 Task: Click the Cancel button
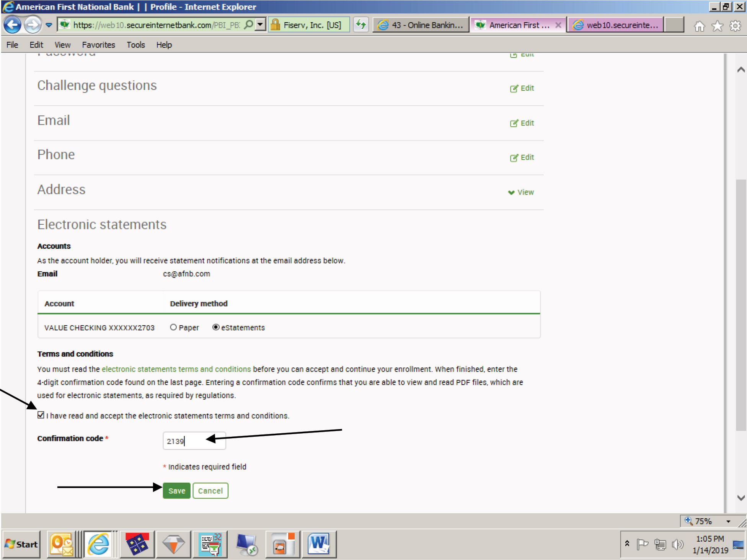point(210,491)
